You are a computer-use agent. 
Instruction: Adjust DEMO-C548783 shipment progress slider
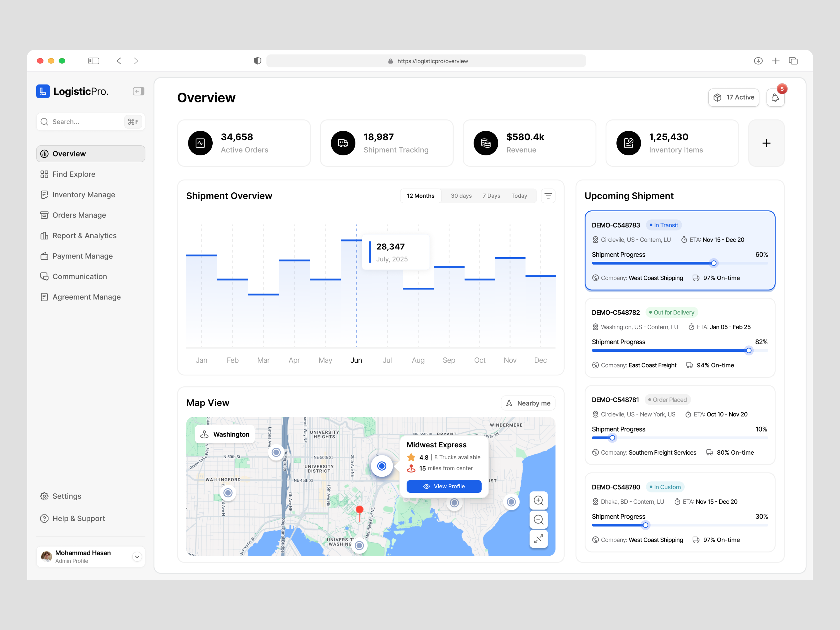click(x=713, y=263)
